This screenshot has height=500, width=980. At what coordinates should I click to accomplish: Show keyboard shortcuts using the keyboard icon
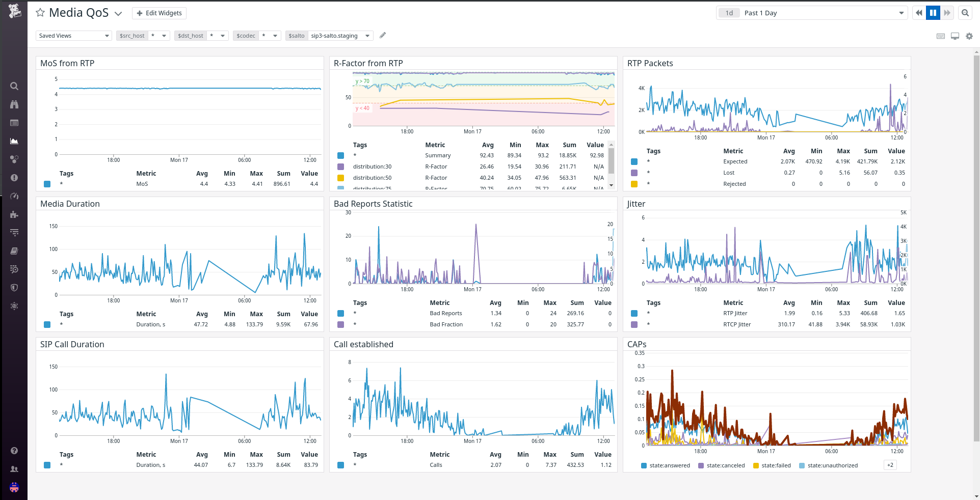(941, 36)
